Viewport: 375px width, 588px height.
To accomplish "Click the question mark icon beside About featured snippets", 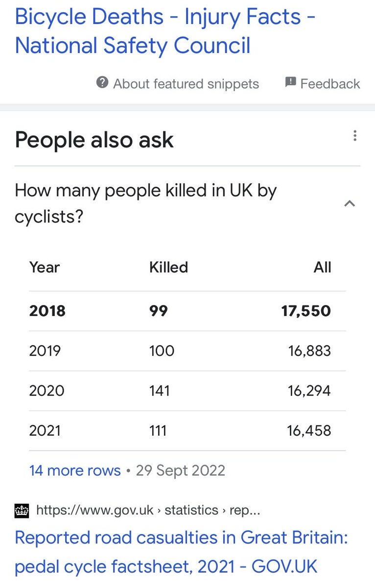I will click(x=102, y=82).
